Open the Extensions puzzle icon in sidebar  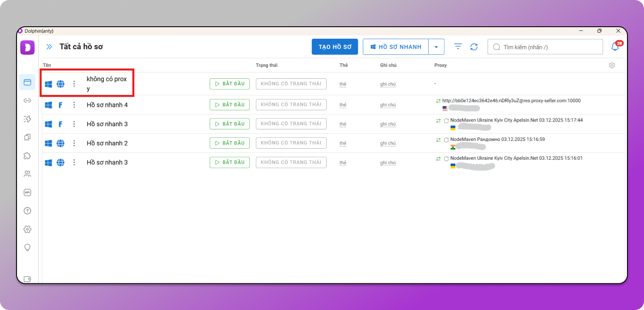[x=27, y=156]
